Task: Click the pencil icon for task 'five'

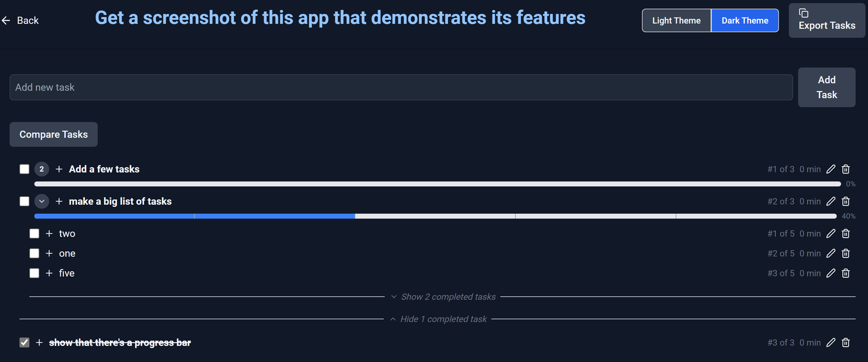Action: [x=831, y=273]
